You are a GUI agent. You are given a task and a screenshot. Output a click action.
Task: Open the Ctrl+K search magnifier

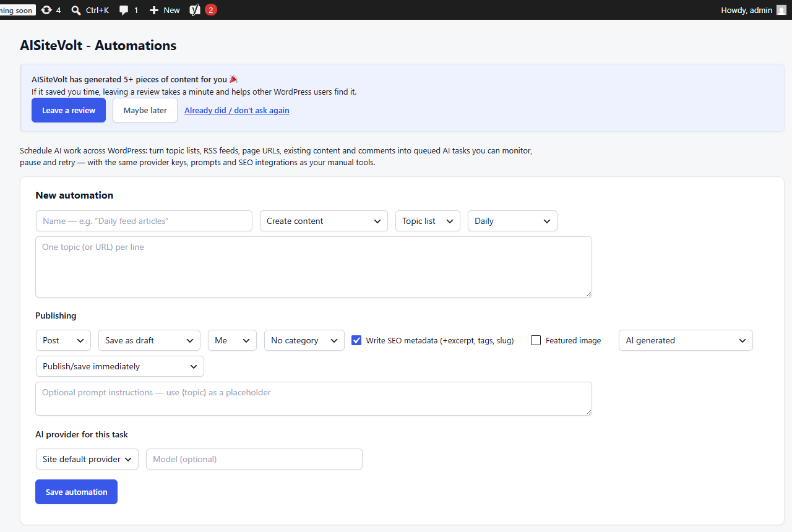(90, 10)
